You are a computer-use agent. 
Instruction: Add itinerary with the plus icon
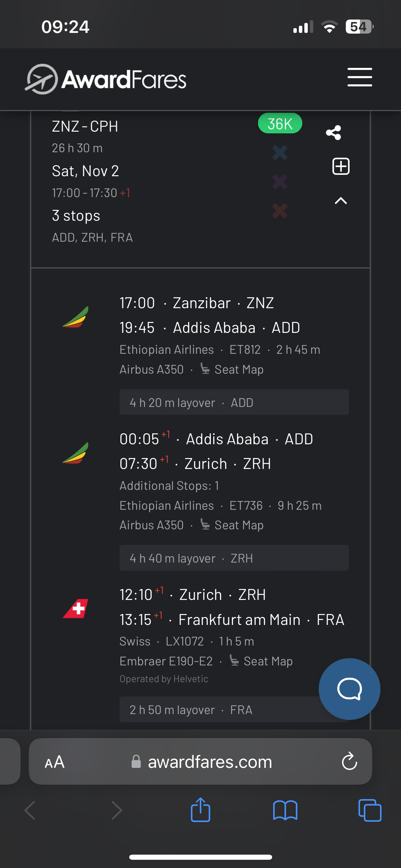pyautogui.click(x=341, y=167)
